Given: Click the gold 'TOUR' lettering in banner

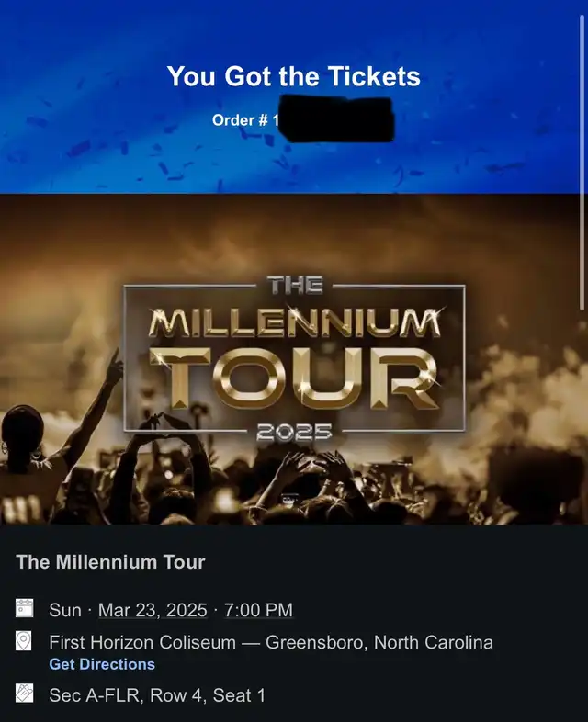Looking at the screenshot, I should coord(294,379).
